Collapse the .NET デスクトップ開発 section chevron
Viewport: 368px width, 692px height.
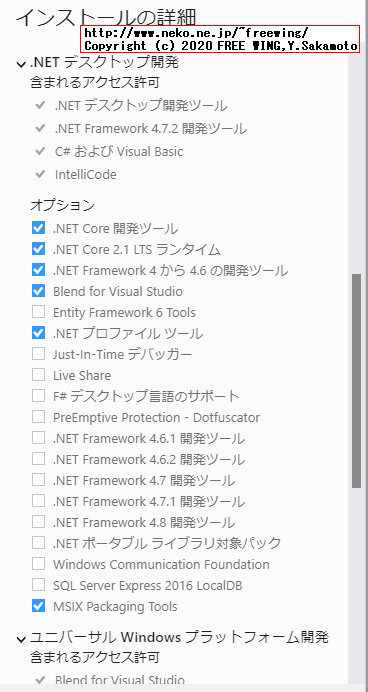tap(21, 64)
